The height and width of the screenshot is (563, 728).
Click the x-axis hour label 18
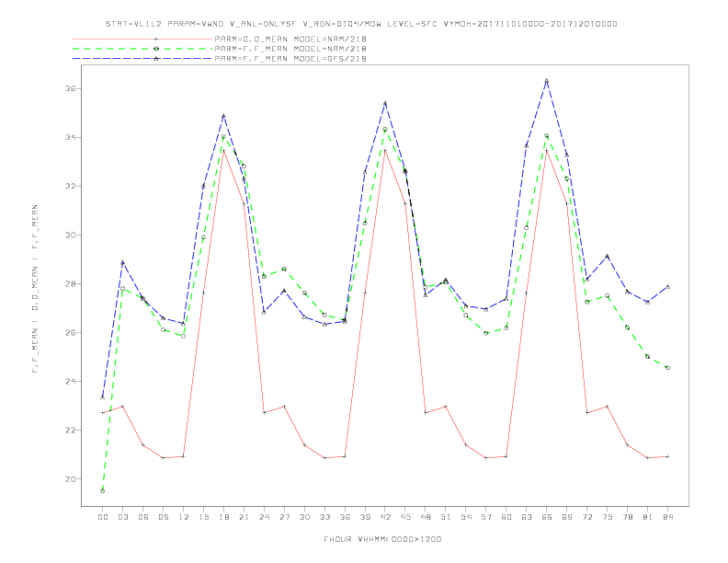(223, 517)
